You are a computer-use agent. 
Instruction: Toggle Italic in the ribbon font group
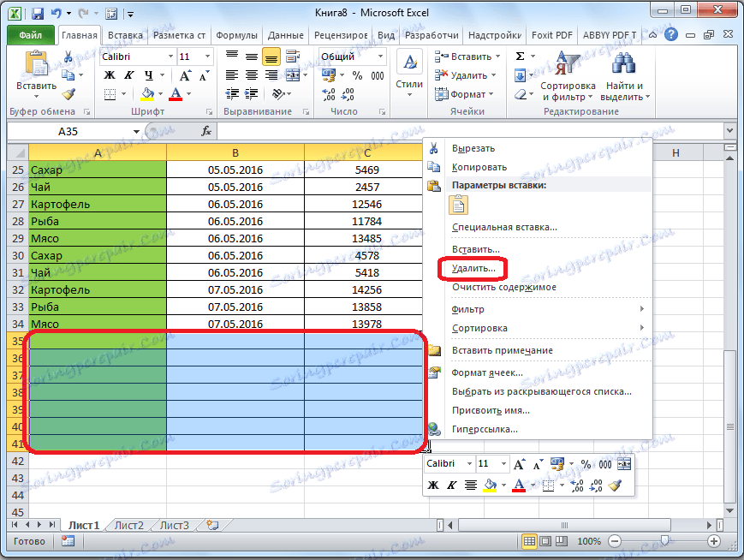pos(129,75)
